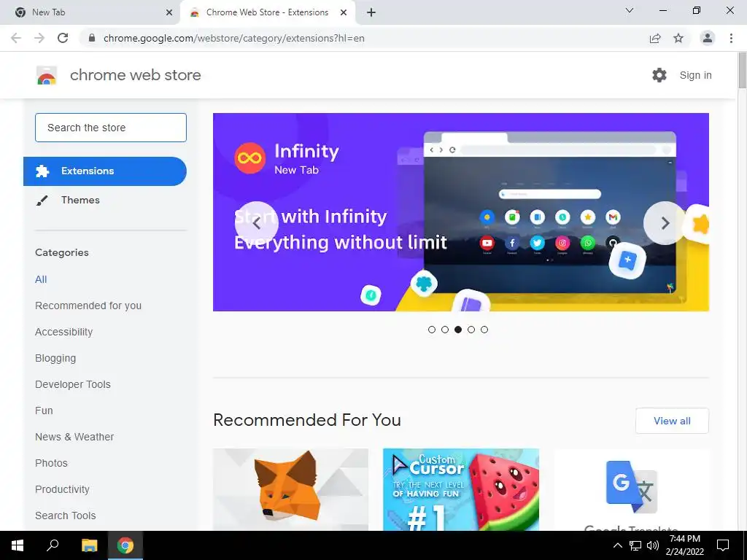Screen dimensions: 747x560
Task: Open web store settings gear
Action: pyautogui.click(x=659, y=75)
